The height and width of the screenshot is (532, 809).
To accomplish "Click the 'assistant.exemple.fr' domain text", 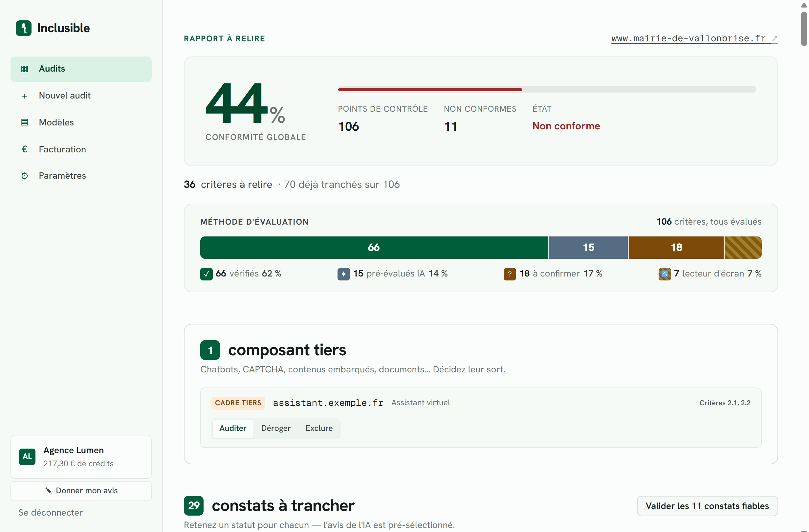I will pos(328,403).
